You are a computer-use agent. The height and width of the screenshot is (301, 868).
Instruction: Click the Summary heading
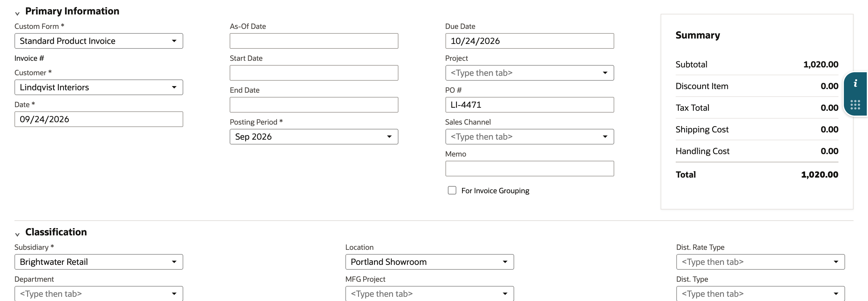click(x=697, y=35)
